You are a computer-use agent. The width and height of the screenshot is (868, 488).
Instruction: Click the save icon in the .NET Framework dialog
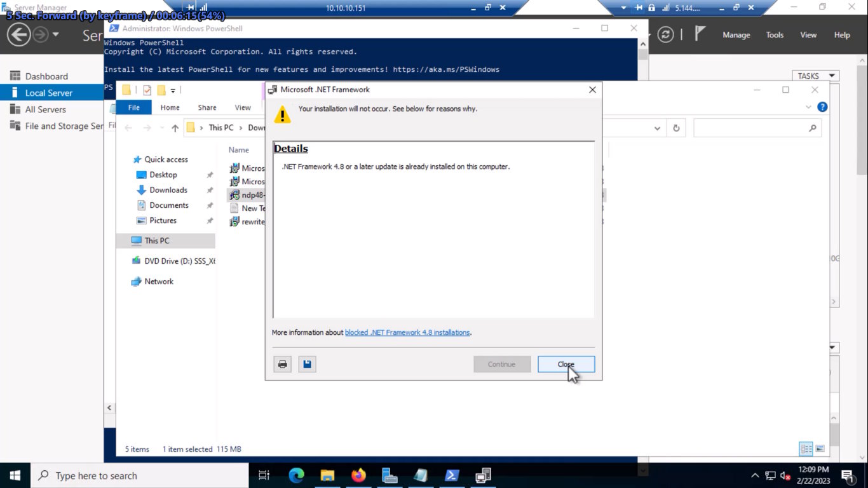pyautogui.click(x=307, y=363)
